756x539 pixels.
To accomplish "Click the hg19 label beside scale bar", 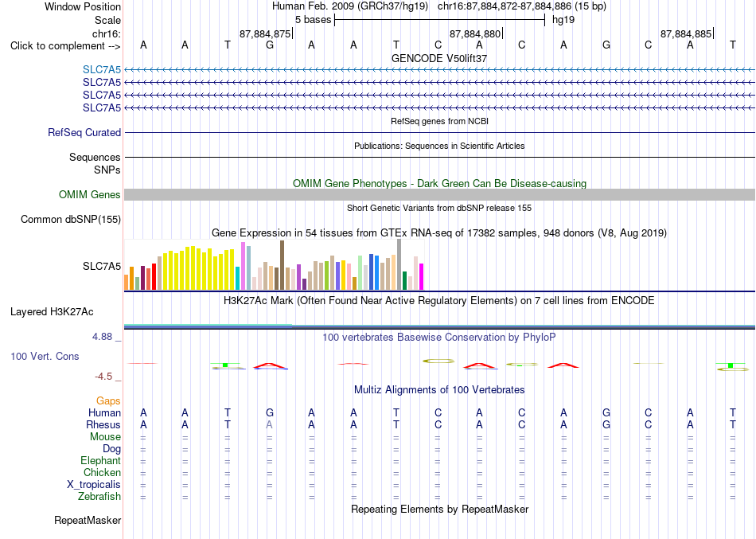I will point(563,20).
